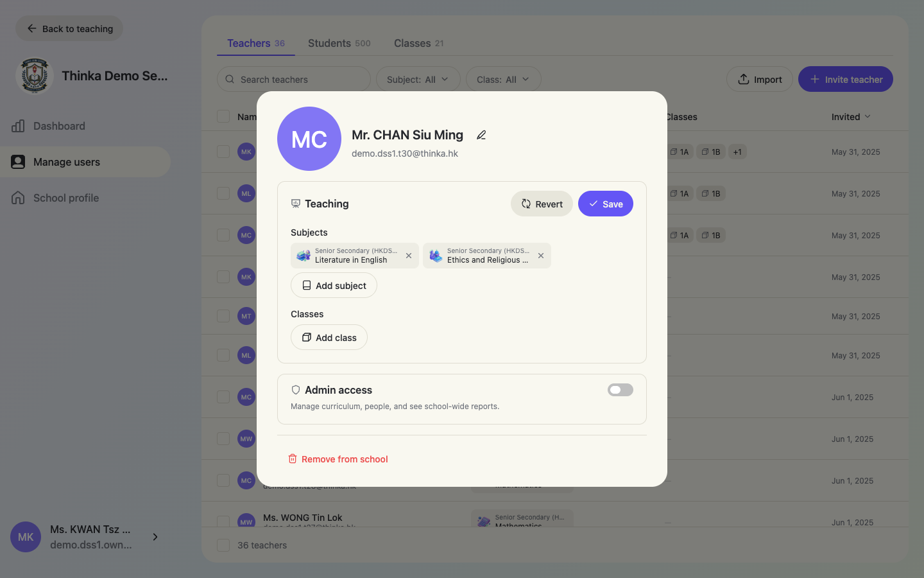Open Manage users in sidebar
Image resolution: width=924 pixels, height=578 pixels.
(85, 162)
